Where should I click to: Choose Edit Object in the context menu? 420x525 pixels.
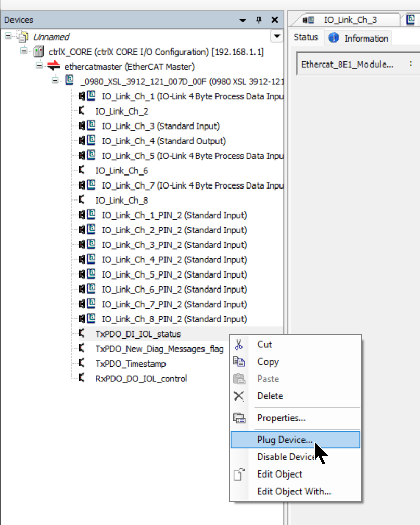[x=295, y=474]
